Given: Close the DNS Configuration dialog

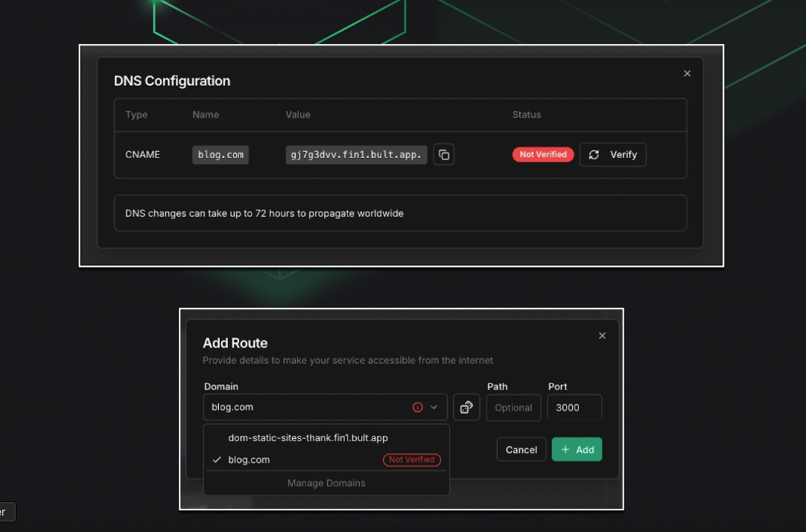Looking at the screenshot, I should click(x=687, y=74).
